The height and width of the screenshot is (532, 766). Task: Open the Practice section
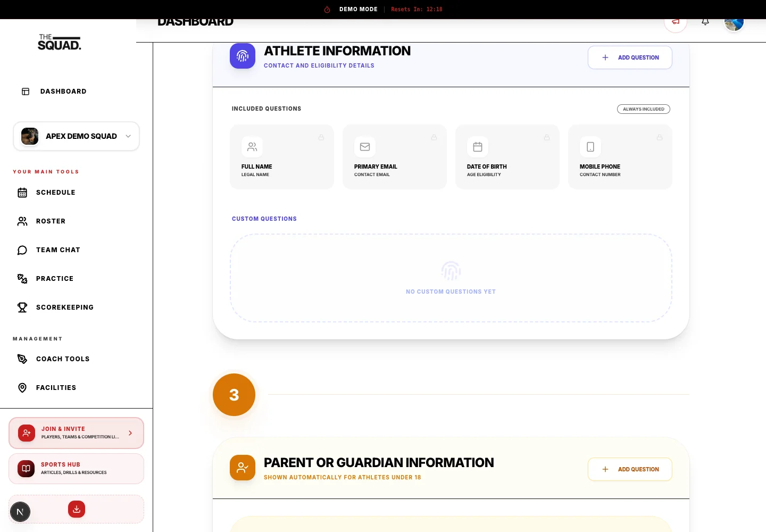(76, 279)
